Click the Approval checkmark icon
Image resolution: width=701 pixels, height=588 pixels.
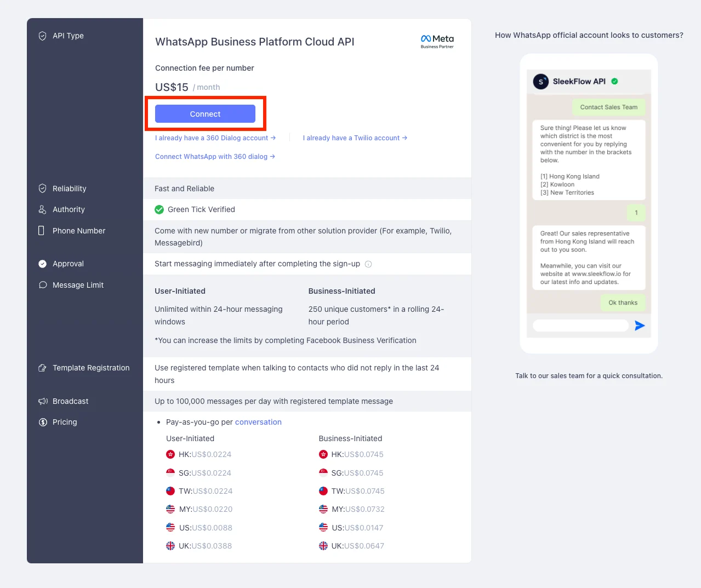pos(43,264)
